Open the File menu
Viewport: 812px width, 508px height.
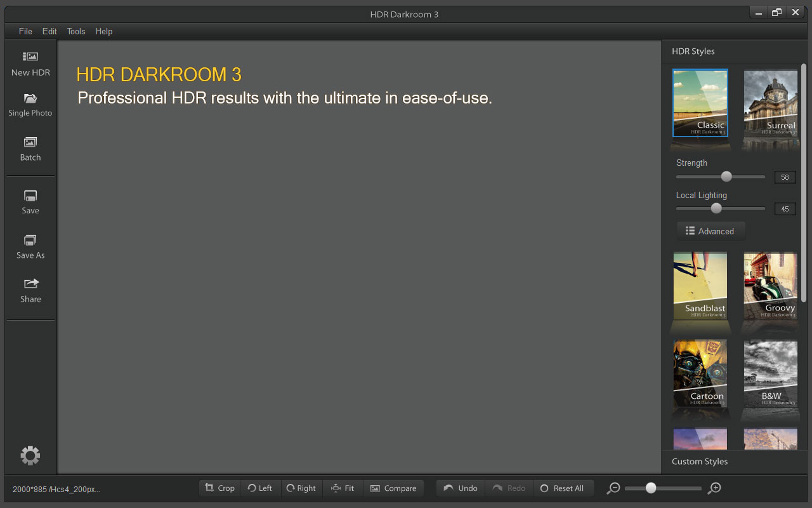pos(25,31)
